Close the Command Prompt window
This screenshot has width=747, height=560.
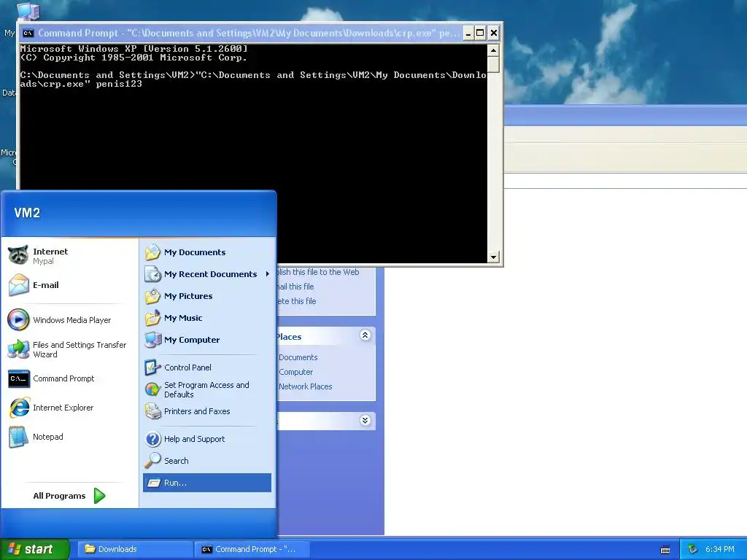click(494, 34)
